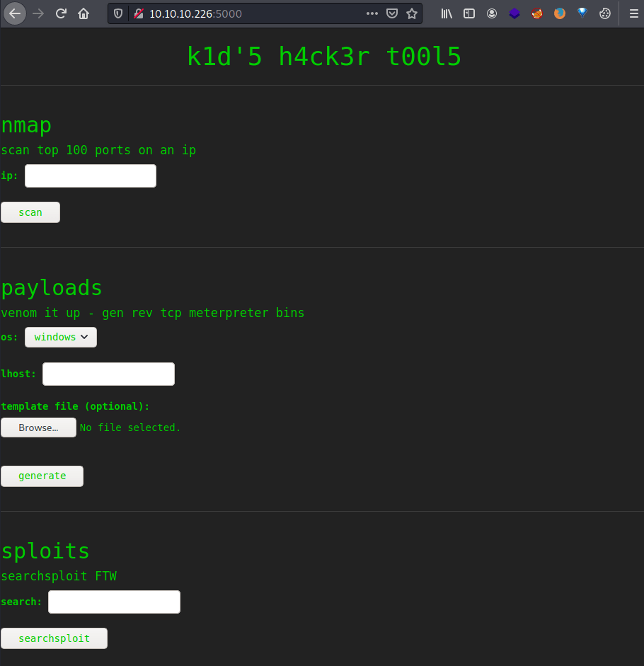Image resolution: width=644 pixels, height=666 pixels.
Task: Open tracking protection shield icon
Action: (x=118, y=13)
